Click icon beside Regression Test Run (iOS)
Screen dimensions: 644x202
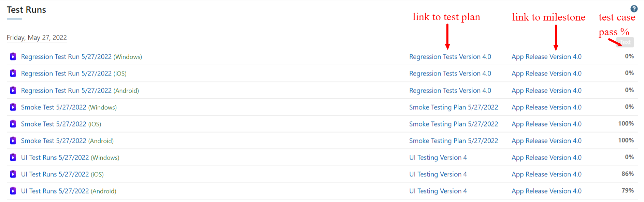click(13, 73)
